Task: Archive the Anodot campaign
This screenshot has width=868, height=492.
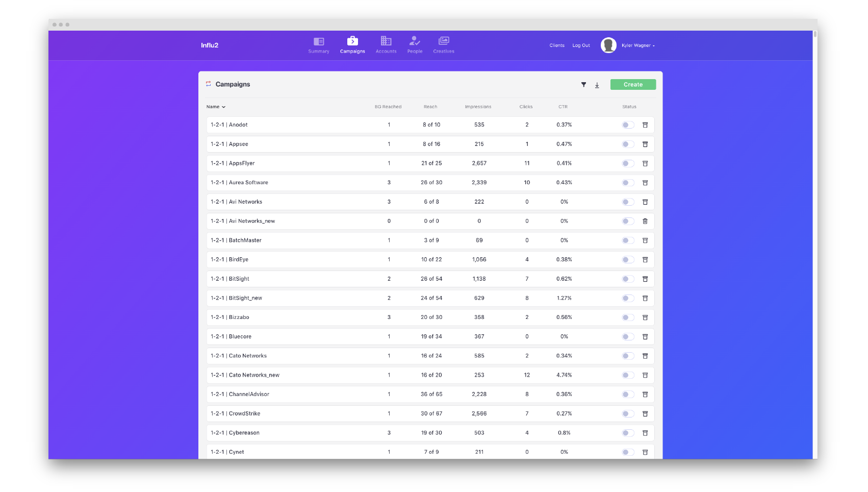Action: click(645, 125)
